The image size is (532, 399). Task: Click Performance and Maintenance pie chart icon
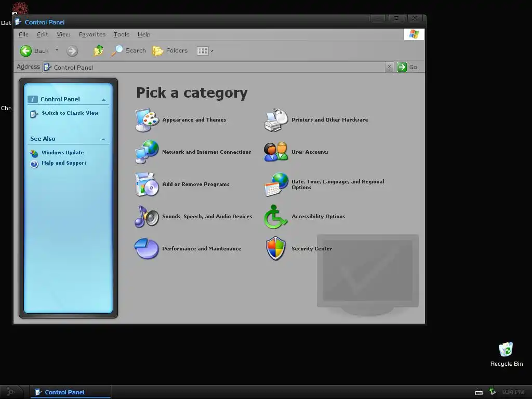point(147,249)
